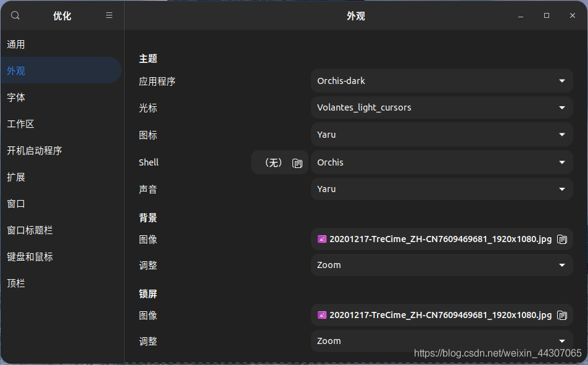588x365 pixels.
Task: Click the lock screen image picture icon
Action: [x=321, y=315]
